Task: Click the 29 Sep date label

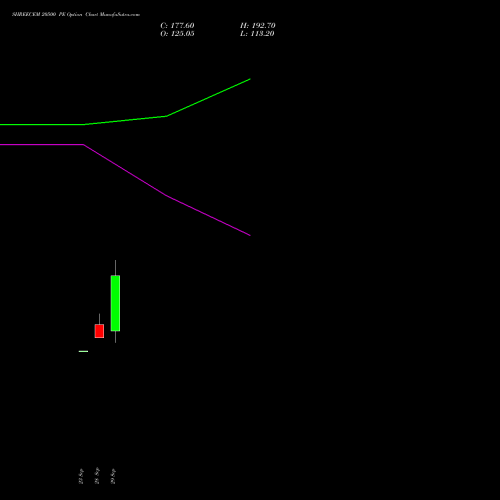Action: click(x=113, y=476)
